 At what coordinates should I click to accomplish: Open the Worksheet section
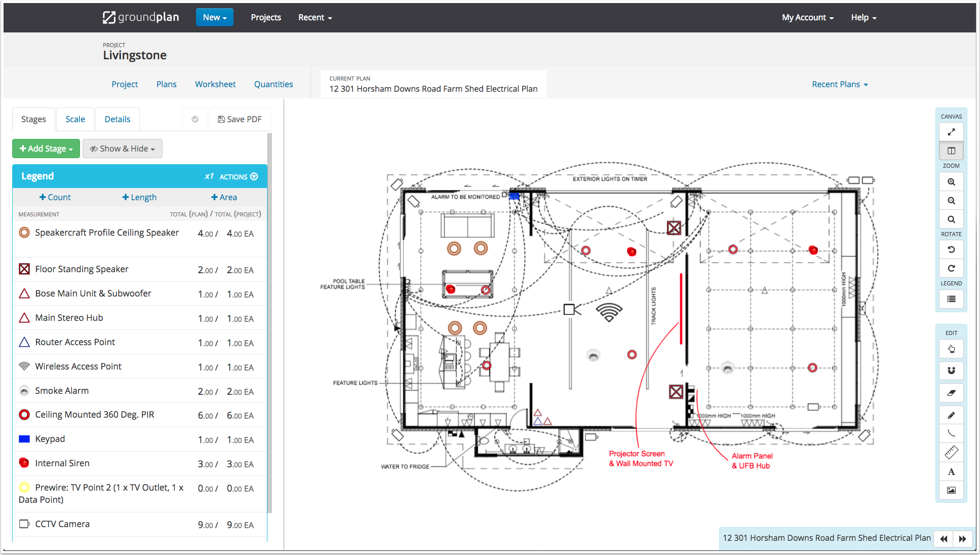tap(215, 84)
